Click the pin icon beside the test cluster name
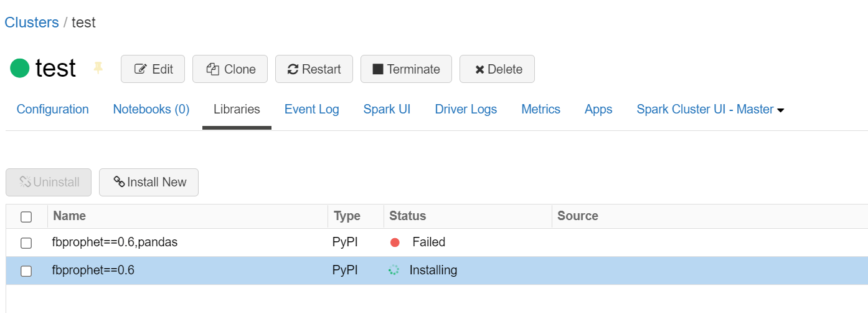This screenshot has height=313, width=868. pyautogui.click(x=98, y=68)
